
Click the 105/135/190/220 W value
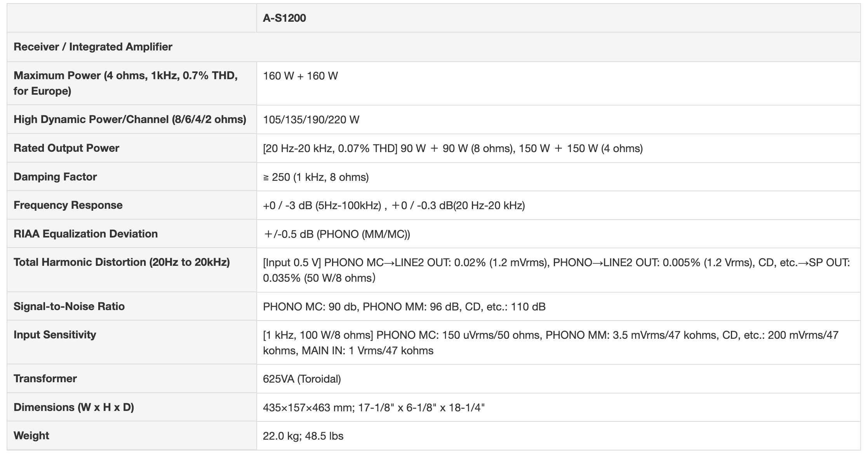(311, 120)
